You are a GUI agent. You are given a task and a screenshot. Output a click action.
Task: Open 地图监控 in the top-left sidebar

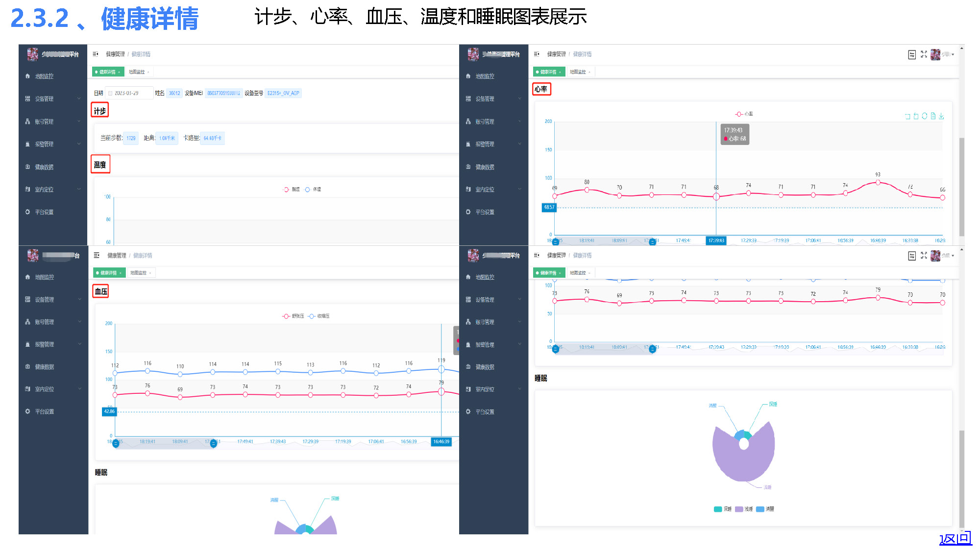point(44,76)
